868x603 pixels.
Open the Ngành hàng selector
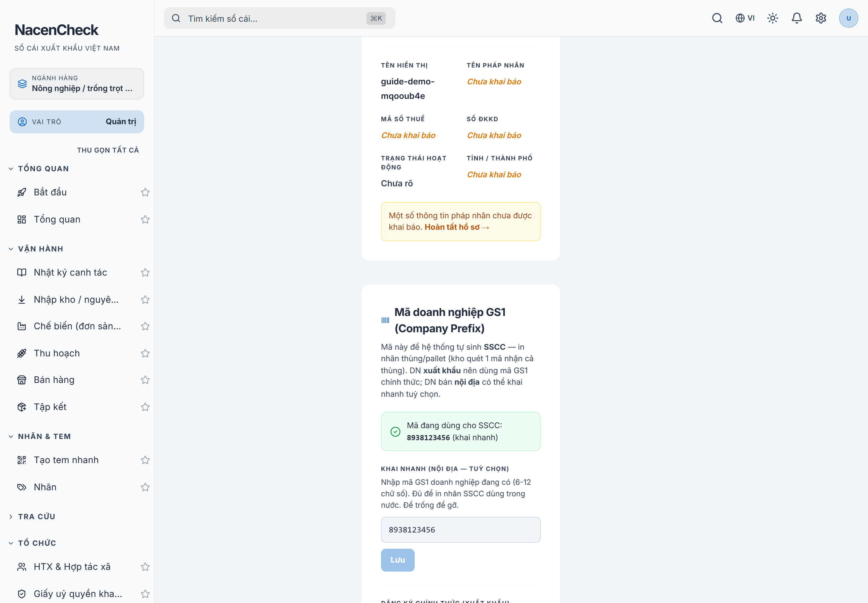[77, 84]
